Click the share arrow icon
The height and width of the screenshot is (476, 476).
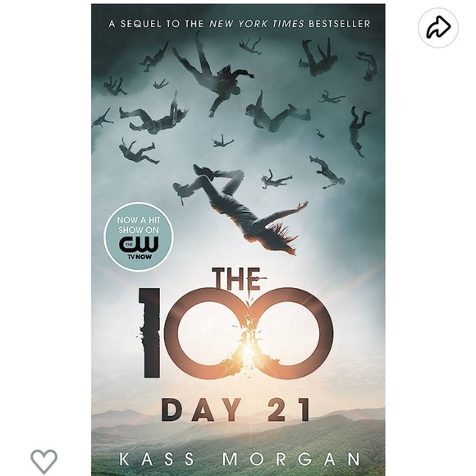[x=438, y=28]
